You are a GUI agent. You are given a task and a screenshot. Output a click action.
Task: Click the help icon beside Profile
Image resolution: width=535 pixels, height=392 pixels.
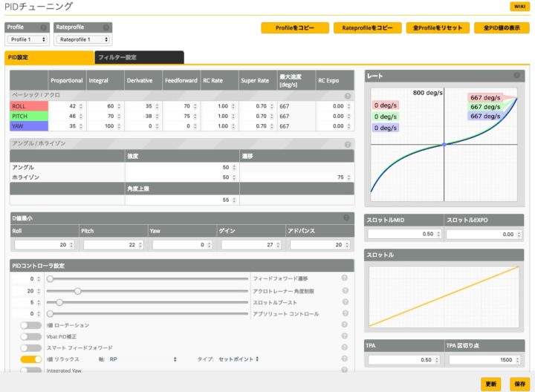point(44,27)
